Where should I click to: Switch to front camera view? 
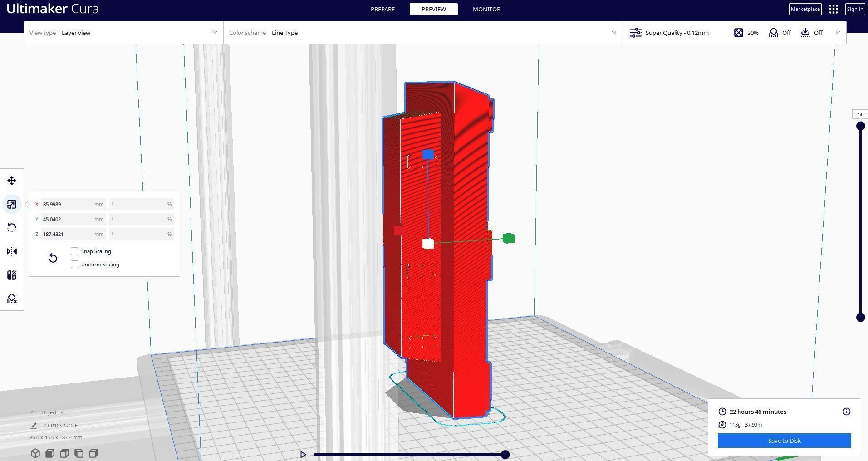coord(50,453)
